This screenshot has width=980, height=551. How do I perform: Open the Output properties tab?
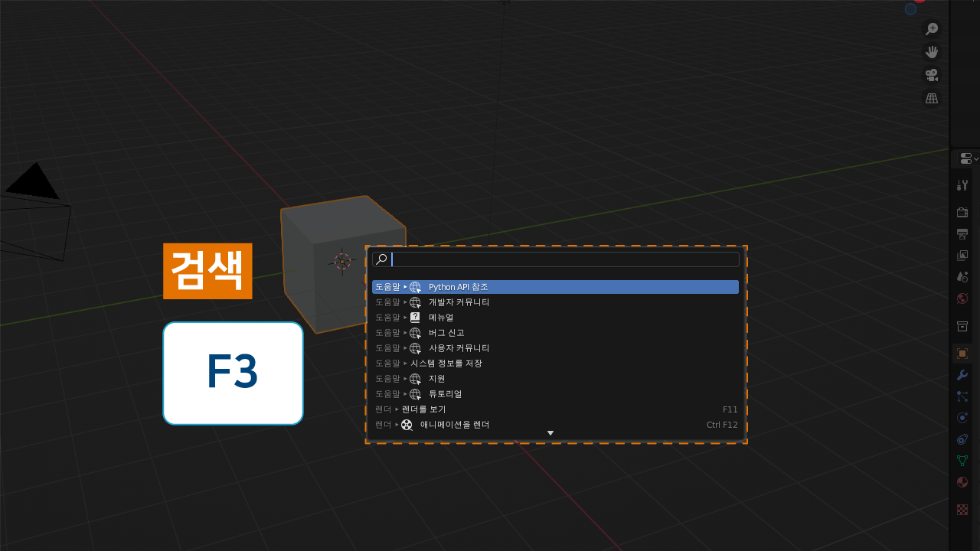click(x=962, y=233)
